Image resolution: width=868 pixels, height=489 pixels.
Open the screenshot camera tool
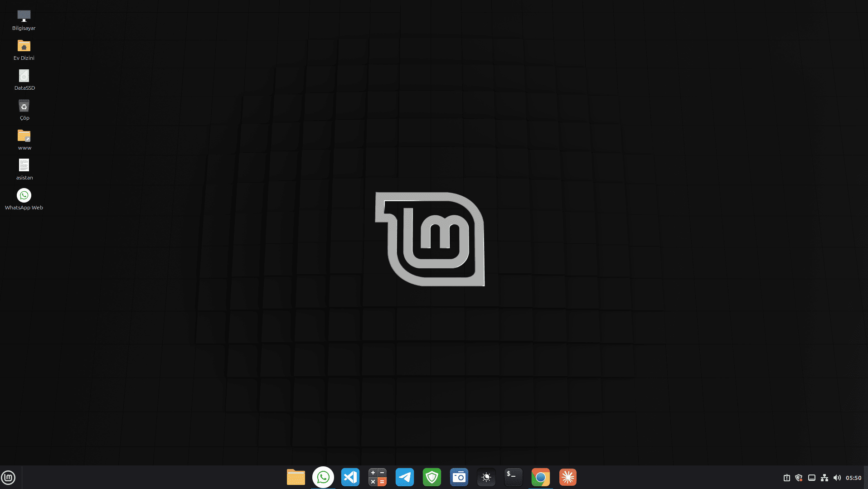click(x=459, y=477)
